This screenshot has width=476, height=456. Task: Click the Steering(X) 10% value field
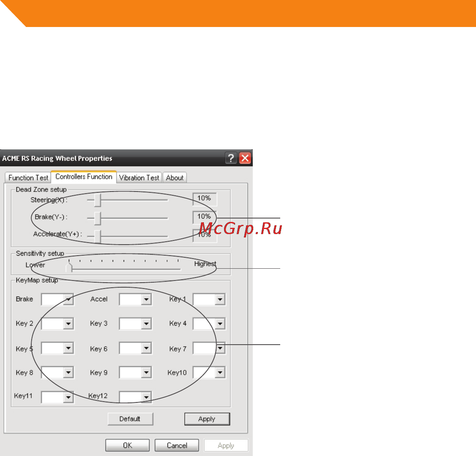click(205, 199)
